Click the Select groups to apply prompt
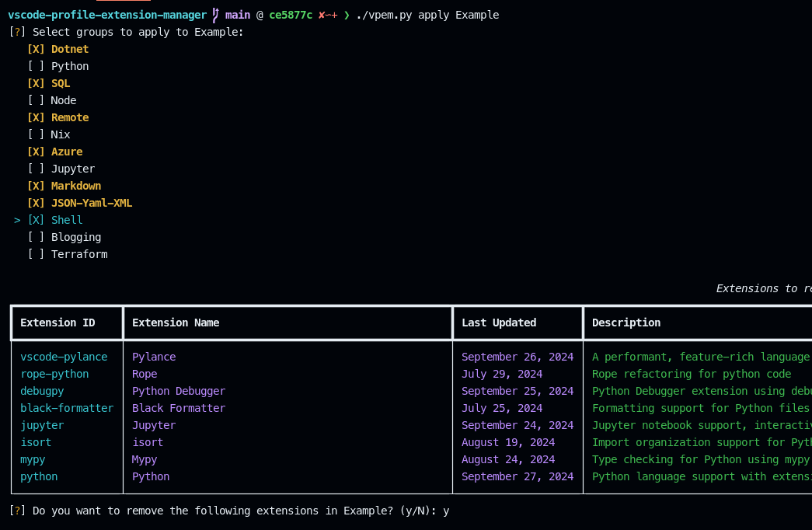The height and width of the screenshot is (530, 812). click(x=138, y=32)
